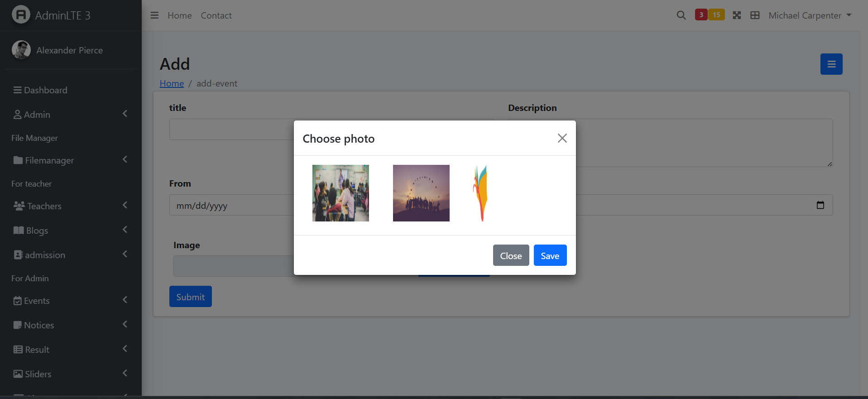Expand the Sliders menu chevron

pos(125,373)
